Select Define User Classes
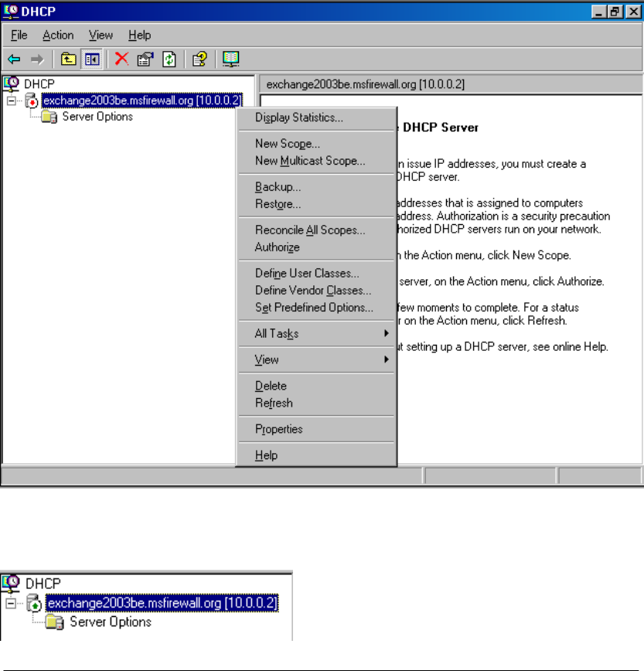Screen dimensions: 644x671 point(316,273)
